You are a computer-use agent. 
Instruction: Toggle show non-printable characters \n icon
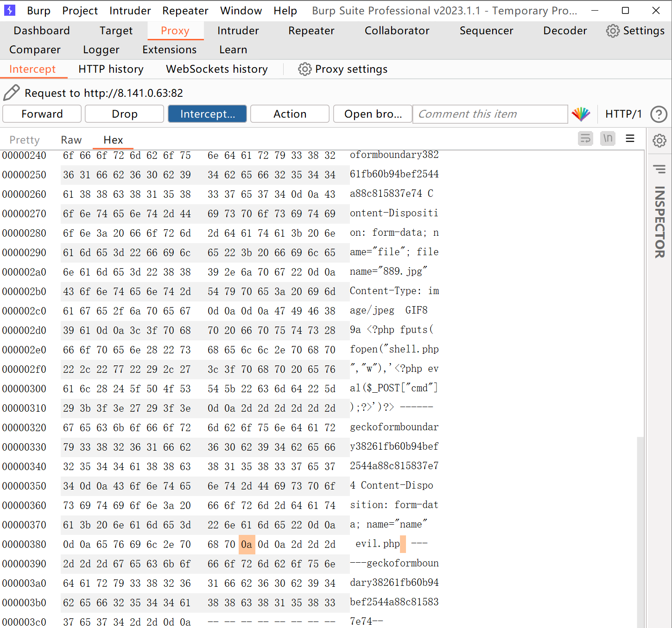point(608,138)
